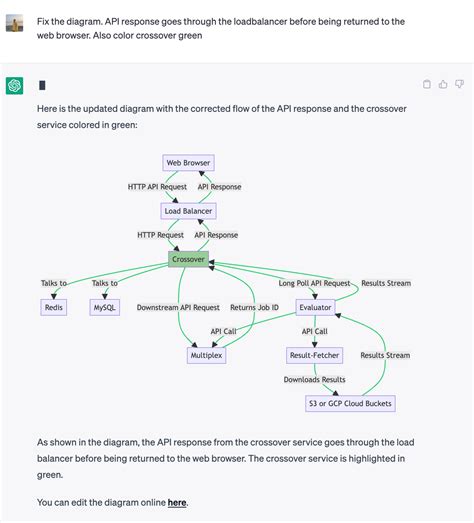
Task: Click the thumbs down icon
Action: point(460,84)
